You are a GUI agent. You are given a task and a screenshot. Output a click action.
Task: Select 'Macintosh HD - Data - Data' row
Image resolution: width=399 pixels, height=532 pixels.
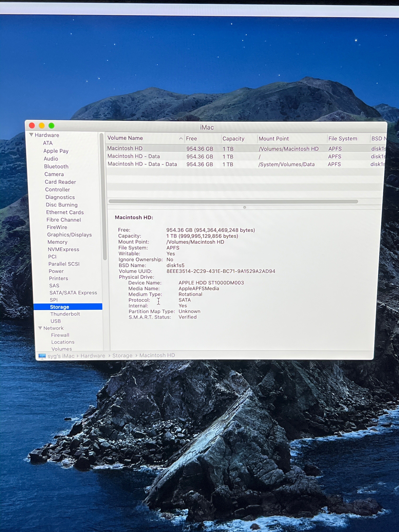246,164
